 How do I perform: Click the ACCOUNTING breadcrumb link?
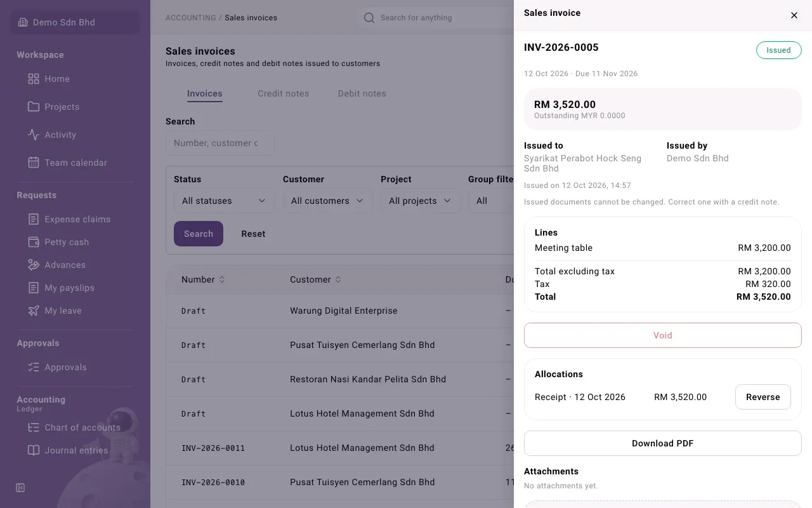(191, 18)
